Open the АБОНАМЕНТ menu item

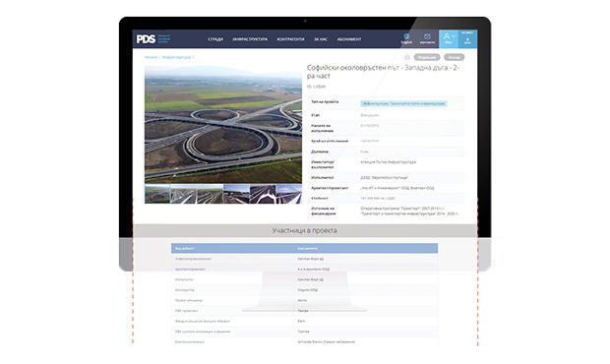point(349,39)
